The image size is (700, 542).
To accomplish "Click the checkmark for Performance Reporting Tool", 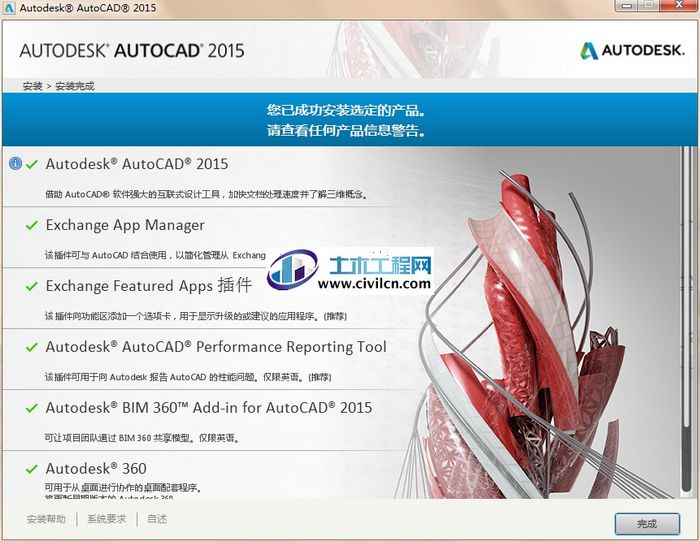I will tap(32, 347).
